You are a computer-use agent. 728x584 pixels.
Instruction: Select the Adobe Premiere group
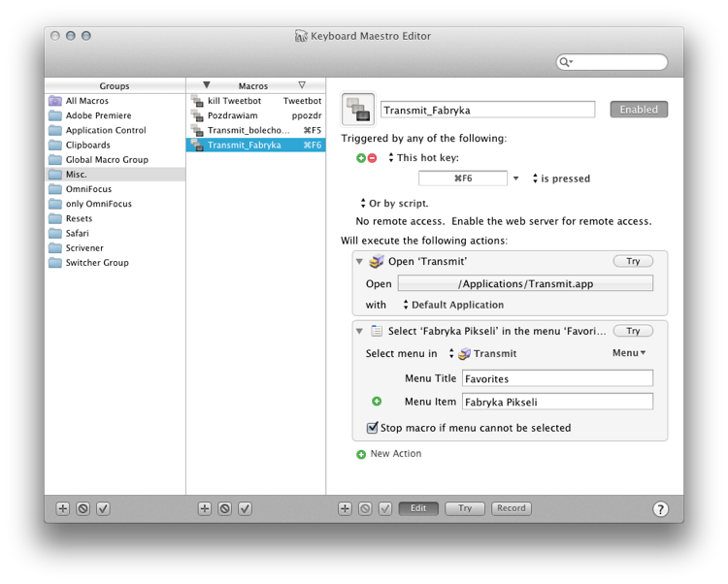pyautogui.click(x=116, y=115)
